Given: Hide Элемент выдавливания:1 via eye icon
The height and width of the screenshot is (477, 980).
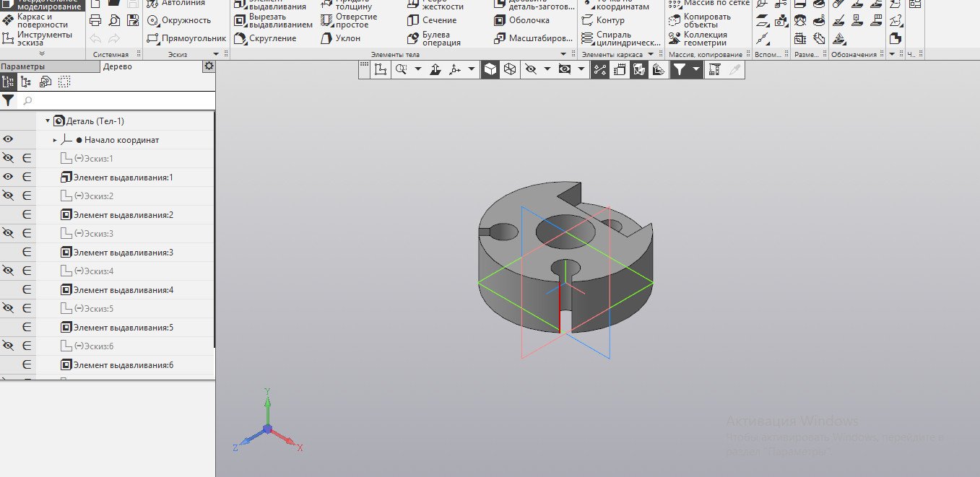Looking at the screenshot, I should click(8, 178).
